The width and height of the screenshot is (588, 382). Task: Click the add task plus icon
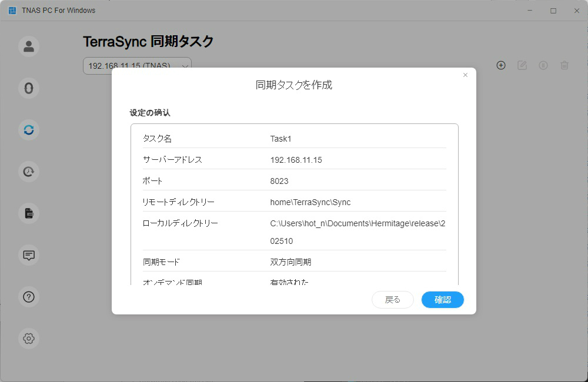tap(501, 65)
